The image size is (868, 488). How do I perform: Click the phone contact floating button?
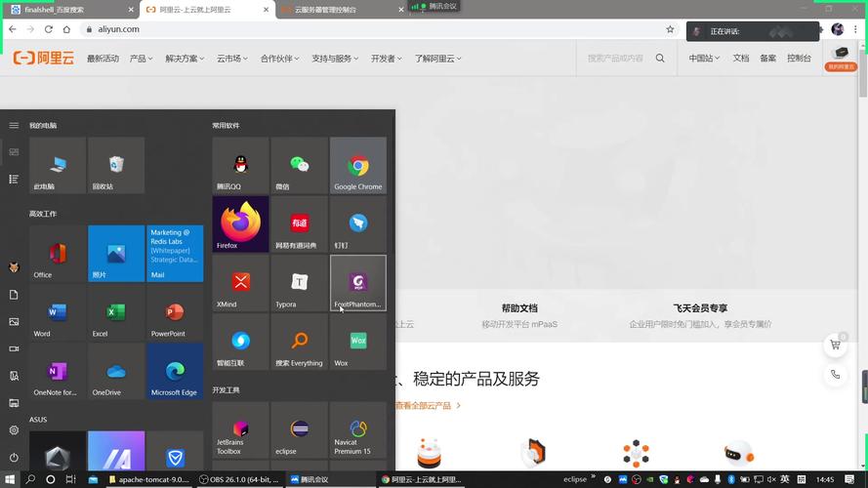pyautogui.click(x=836, y=375)
